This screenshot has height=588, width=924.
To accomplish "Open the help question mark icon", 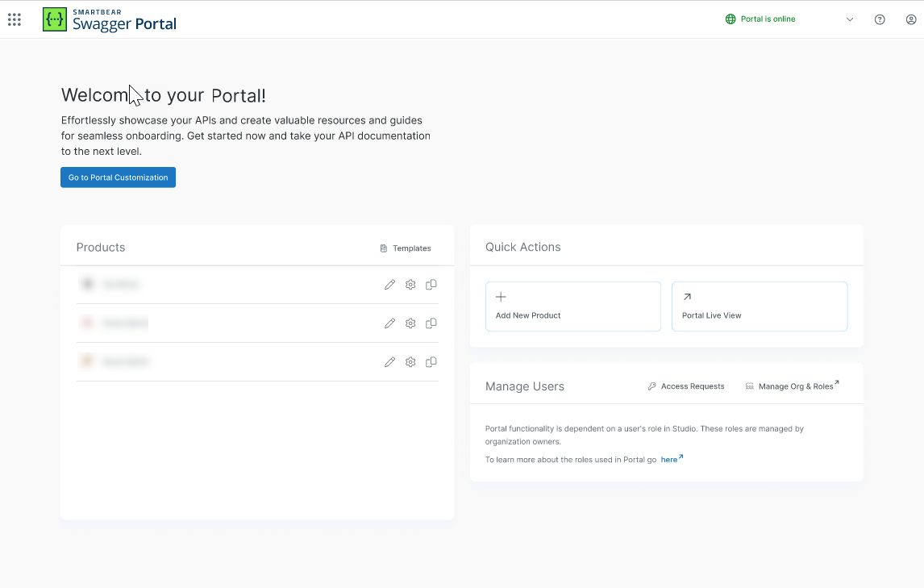I will tap(880, 19).
